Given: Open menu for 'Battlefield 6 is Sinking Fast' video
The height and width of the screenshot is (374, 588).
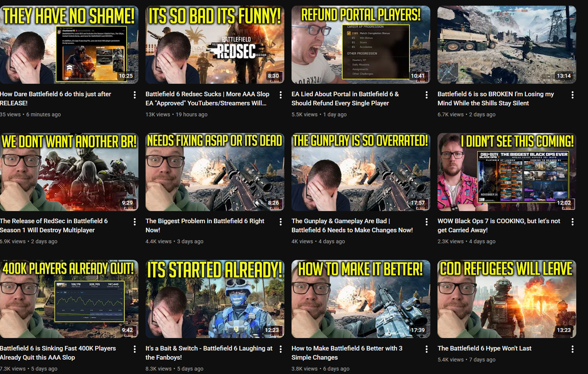Looking at the screenshot, I should [x=135, y=349].
